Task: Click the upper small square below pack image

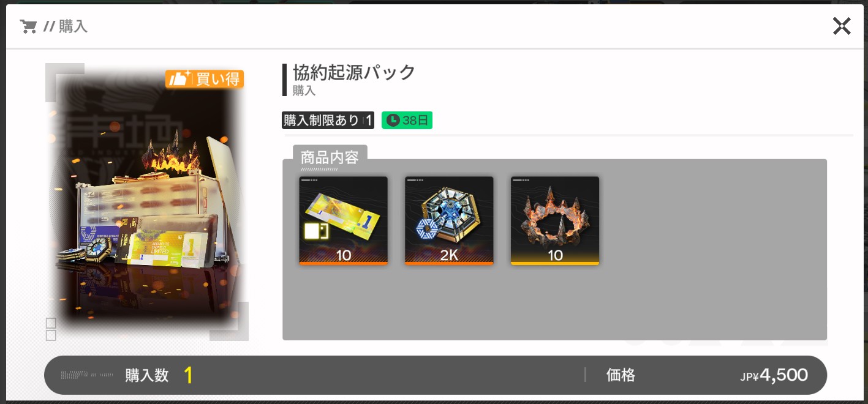Action: coord(51,323)
